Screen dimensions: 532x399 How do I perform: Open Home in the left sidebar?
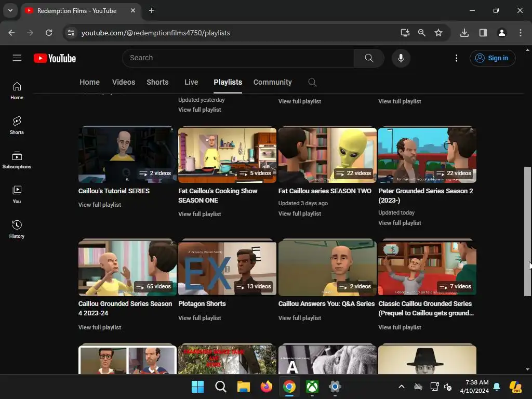click(17, 91)
